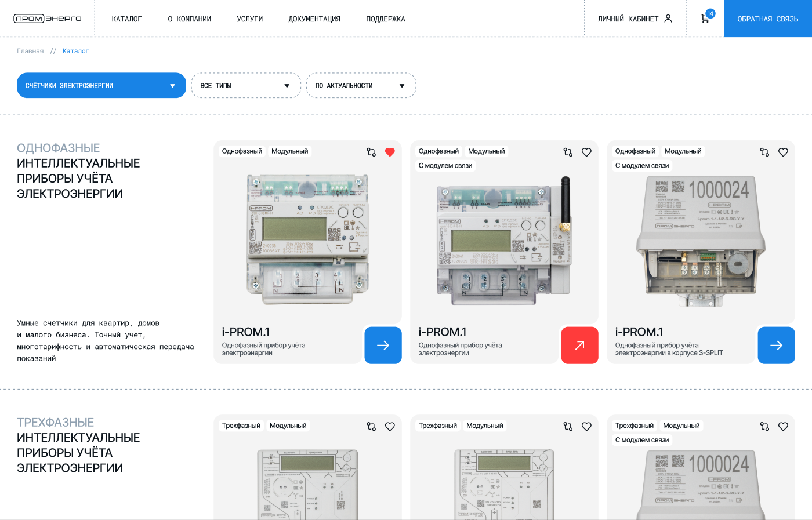
Task: Open the КАТАЛОГ menu
Action: (x=126, y=19)
